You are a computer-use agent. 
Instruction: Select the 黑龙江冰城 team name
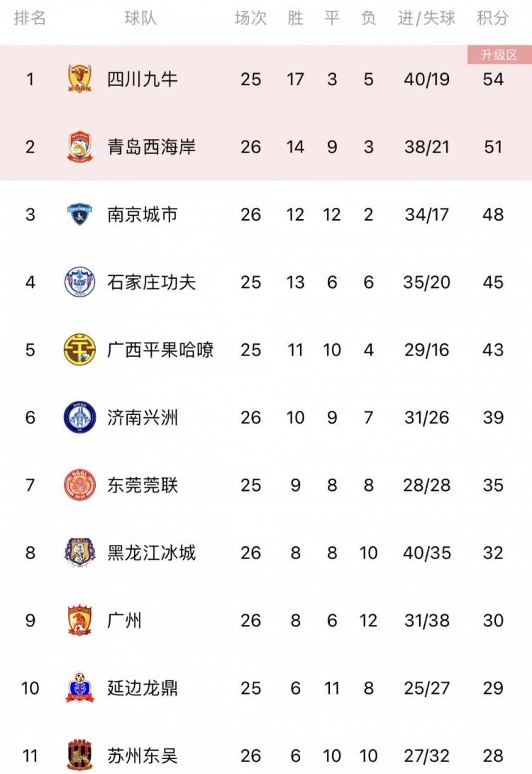(x=152, y=553)
